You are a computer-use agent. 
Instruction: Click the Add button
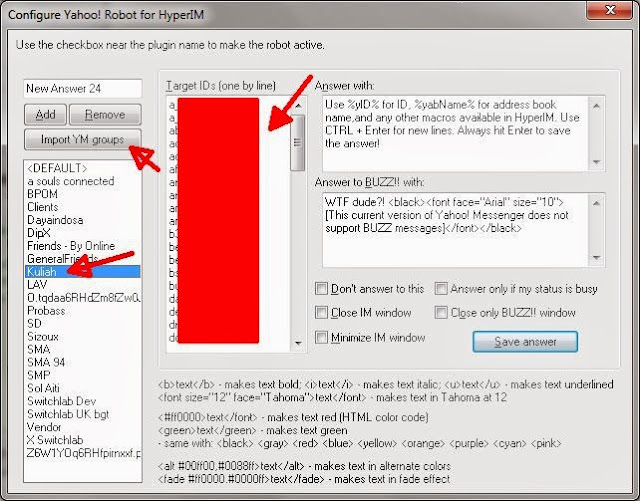(x=45, y=114)
